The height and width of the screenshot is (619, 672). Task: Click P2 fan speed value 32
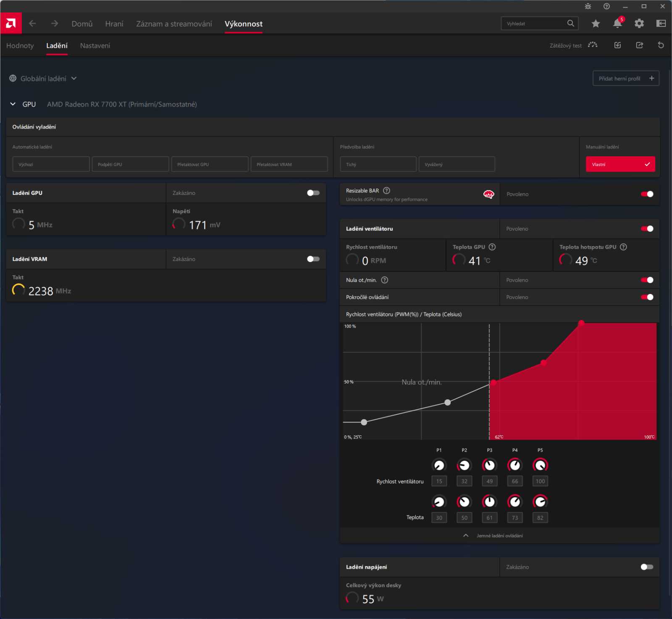464,481
